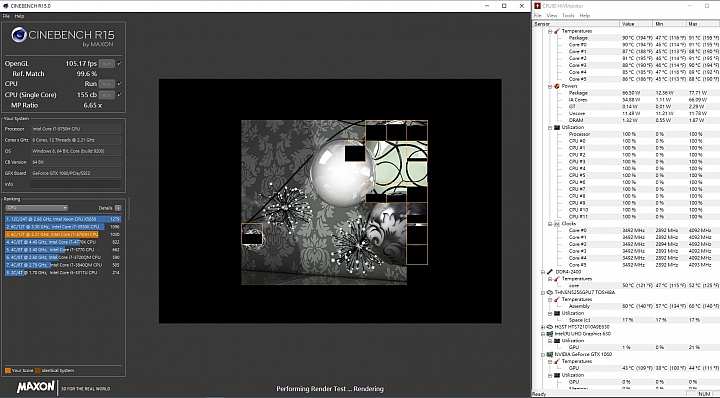
Task: Click the Utilization chip icon under CPU
Action: [x=557, y=128]
